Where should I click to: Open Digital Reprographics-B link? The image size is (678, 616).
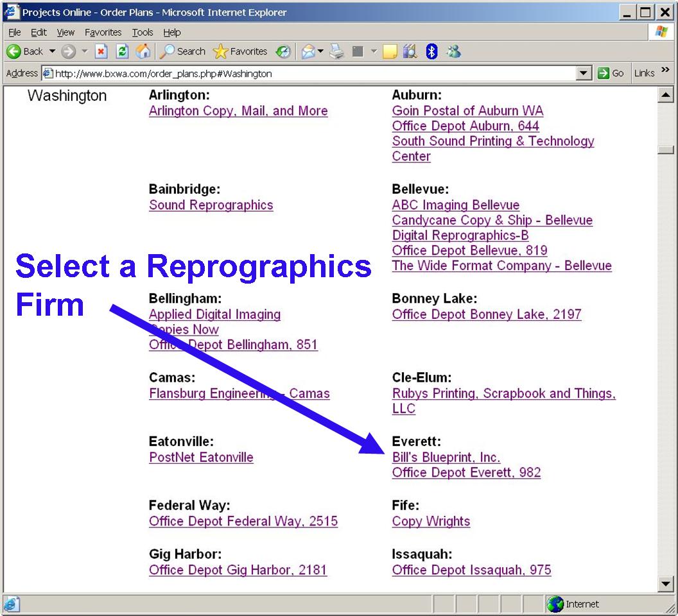[x=460, y=235]
